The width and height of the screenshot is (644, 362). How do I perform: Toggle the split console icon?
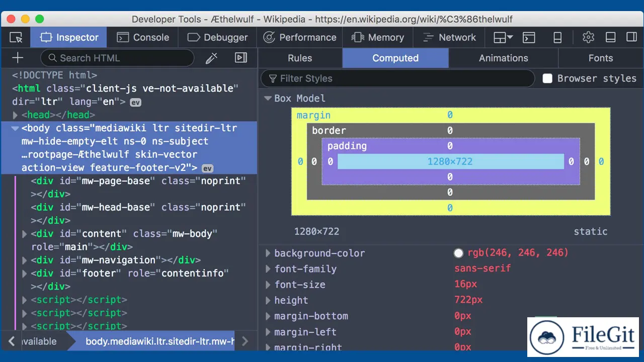point(529,38)
